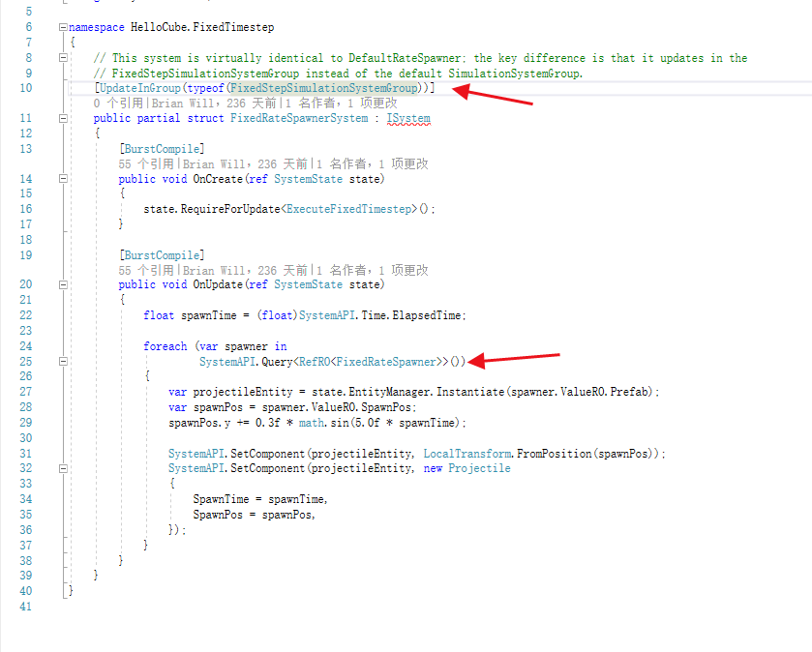This screenshot has height=652, width=812.
Task: Click the LocalTransform type on line 31
Action: pyautogui.click(x=467, y=454)
